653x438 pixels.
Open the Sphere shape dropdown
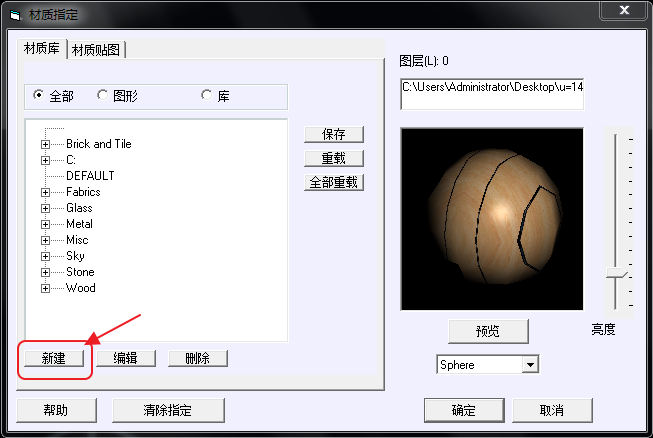pos(530,365)
